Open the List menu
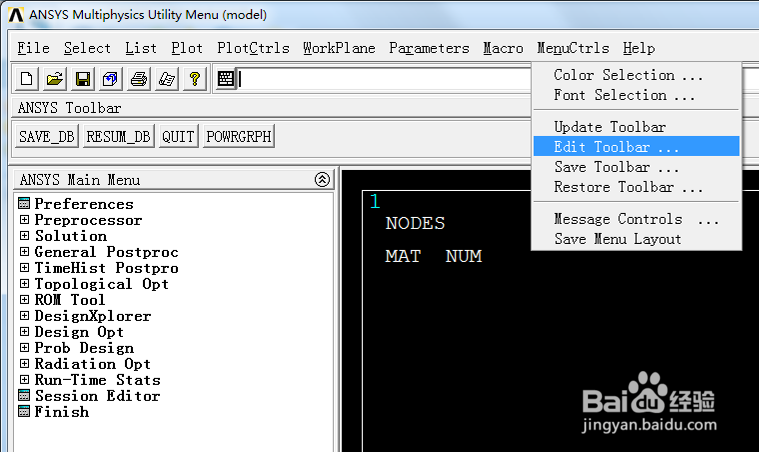The image size is (759, 452). [141, 48]
